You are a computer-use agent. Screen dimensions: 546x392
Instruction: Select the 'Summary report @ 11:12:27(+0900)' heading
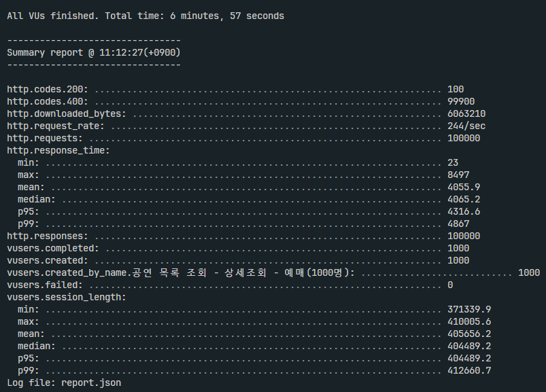(x=94, y=52)
